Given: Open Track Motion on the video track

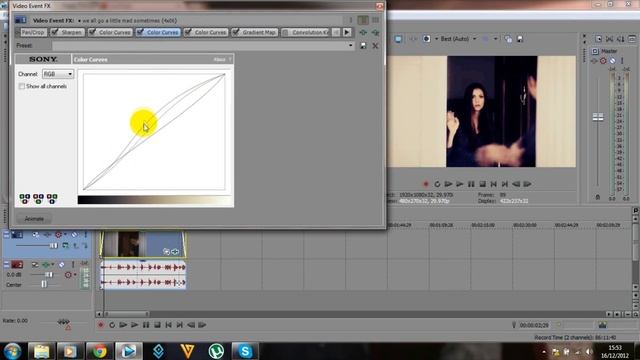Looking at the screenshot, I should 36,235.
